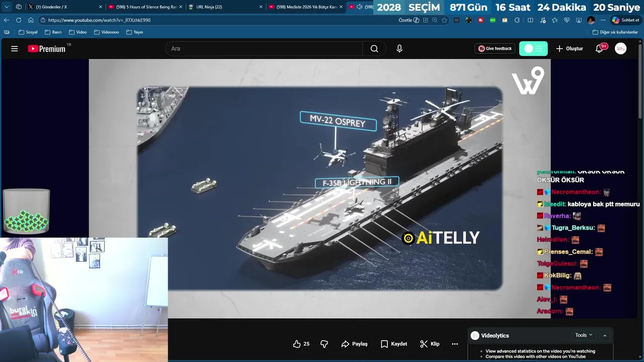Toggle the green switch in YouTube header
The height and width of the screenshot is (362, 644).
(533, 49)
